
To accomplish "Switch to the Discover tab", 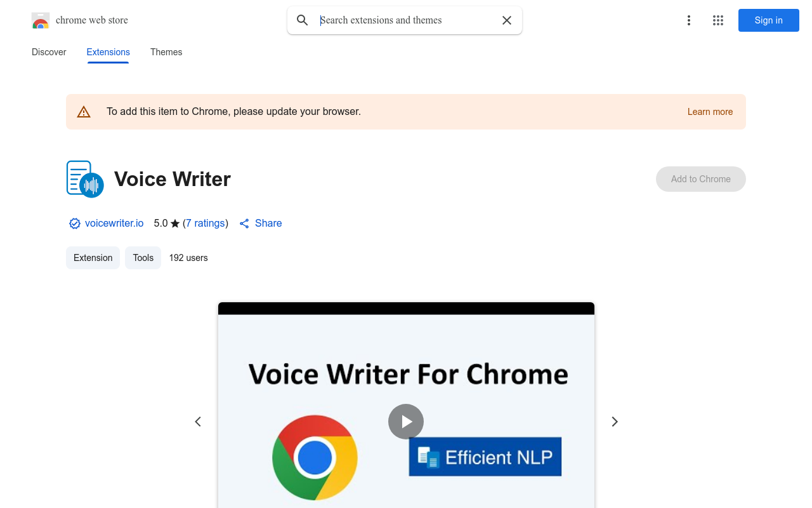I will [49, 52].
